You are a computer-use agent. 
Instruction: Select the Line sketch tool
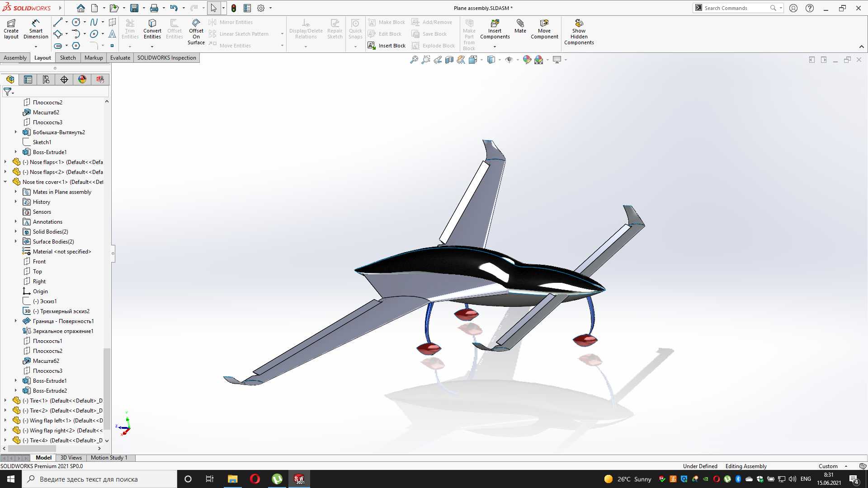coord(58,22)
